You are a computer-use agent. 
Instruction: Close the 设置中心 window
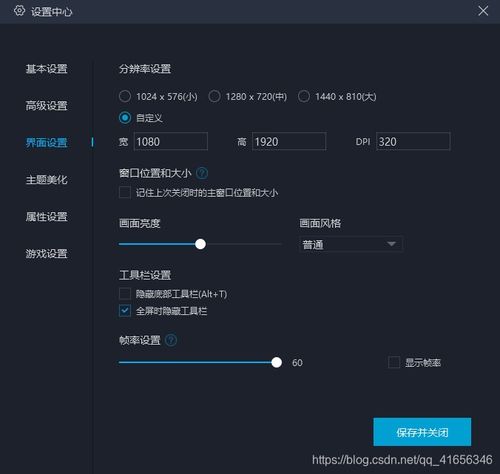tap(483, 11)
